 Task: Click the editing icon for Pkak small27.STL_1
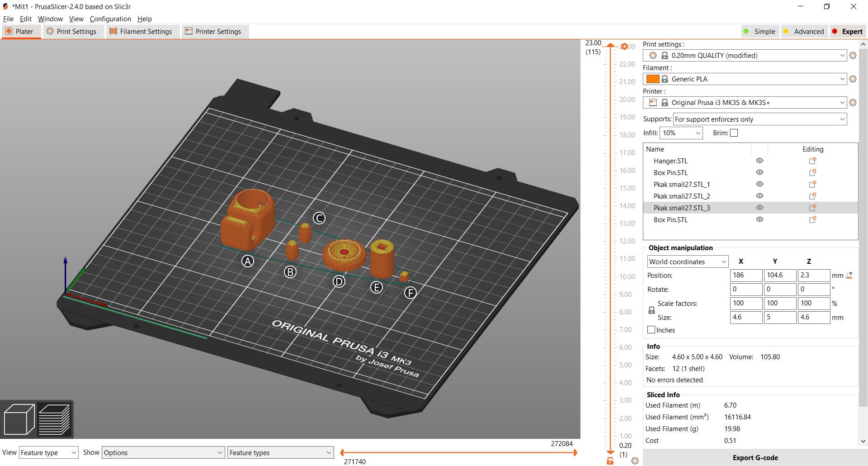pyautogui.click(x=812, y=185)
